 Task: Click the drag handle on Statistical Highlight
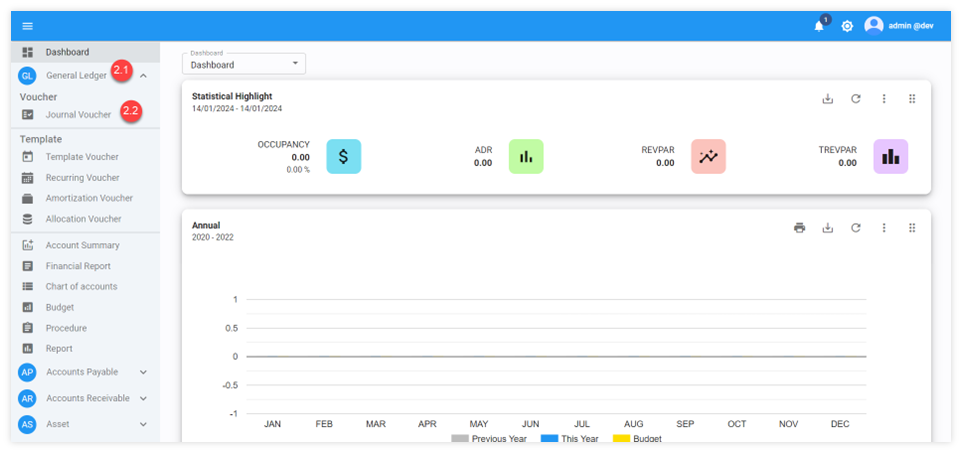pyautogui.click(x=911, y=99)
